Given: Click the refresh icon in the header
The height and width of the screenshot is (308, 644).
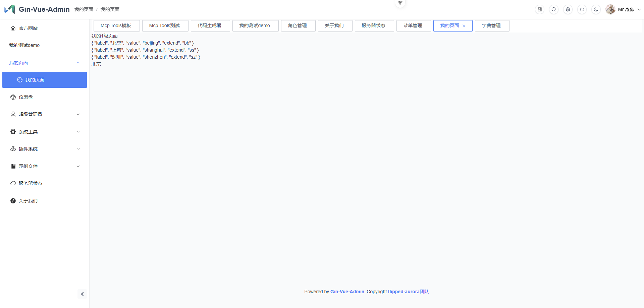Looking at the screenshot, I should click(x=582, y=9).
